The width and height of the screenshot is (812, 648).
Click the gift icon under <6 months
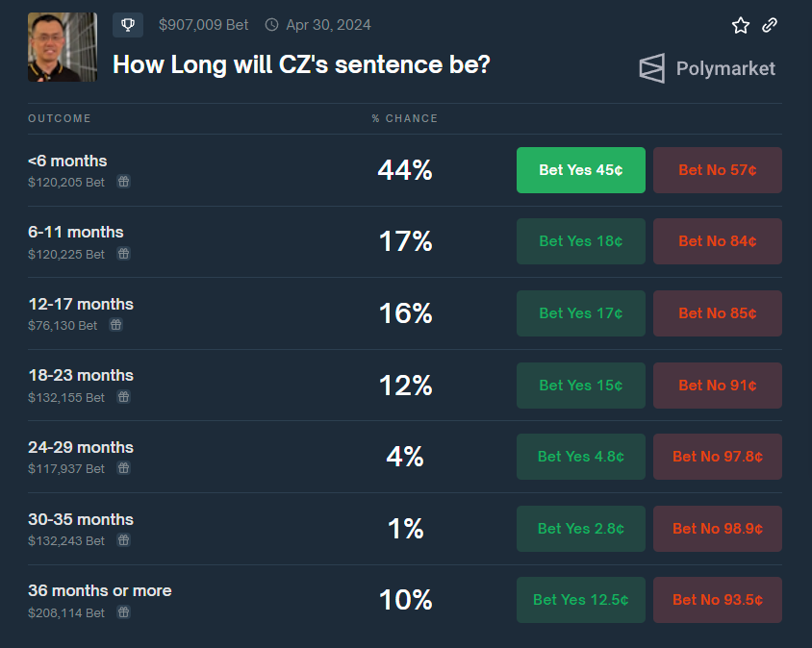(123, 181)
